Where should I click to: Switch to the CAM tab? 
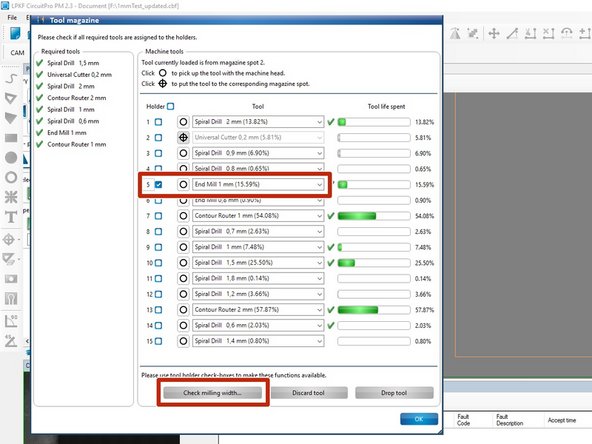pos(17,53)
